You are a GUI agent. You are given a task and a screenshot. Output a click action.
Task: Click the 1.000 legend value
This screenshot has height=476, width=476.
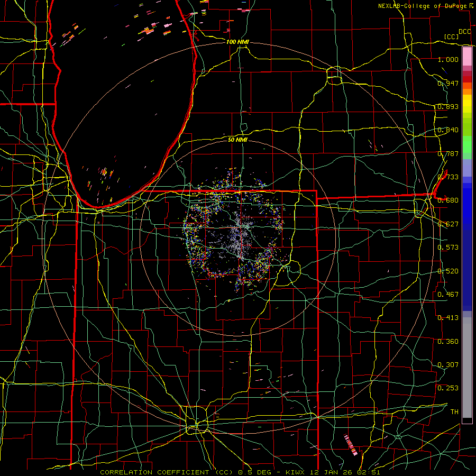448,59
